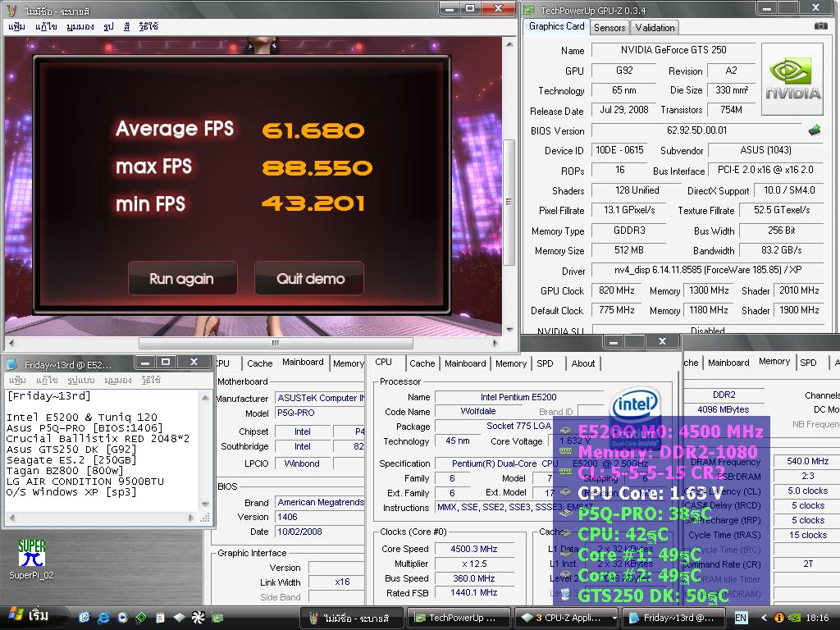
Task: Launch Internet Explorer from Quick Launch
Action: click(x=103, y=617)
